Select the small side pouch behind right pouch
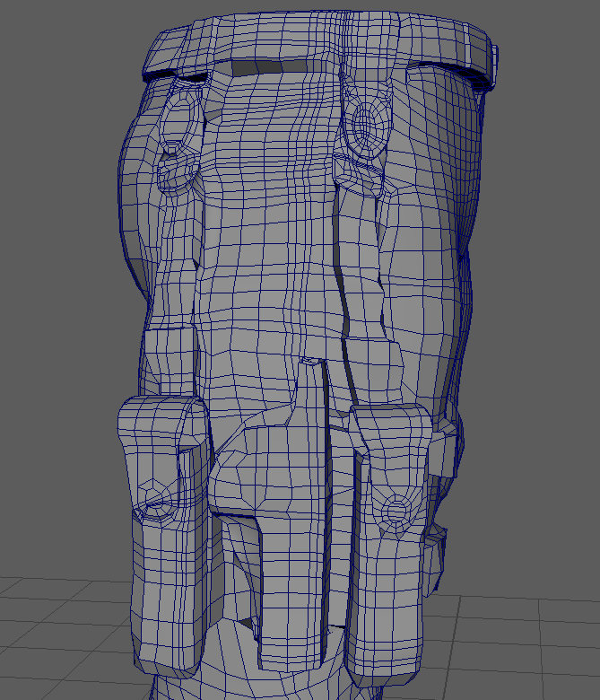 point(433,561)
